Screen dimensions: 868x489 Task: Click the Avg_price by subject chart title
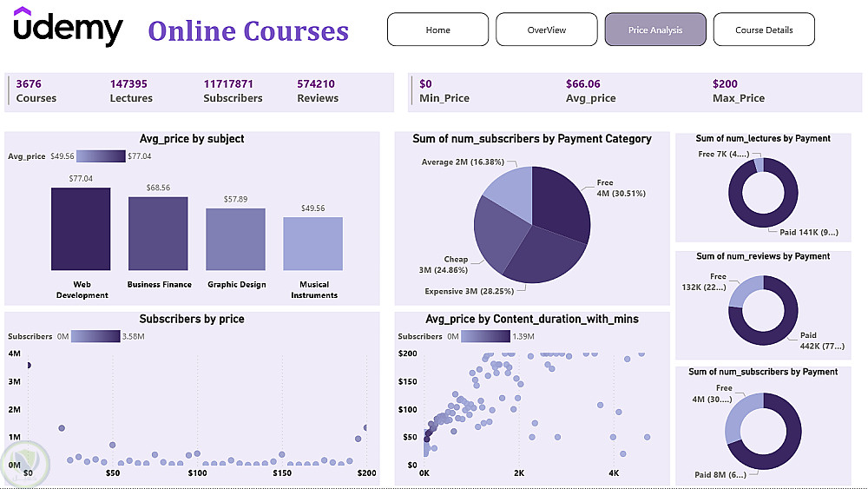192,139
